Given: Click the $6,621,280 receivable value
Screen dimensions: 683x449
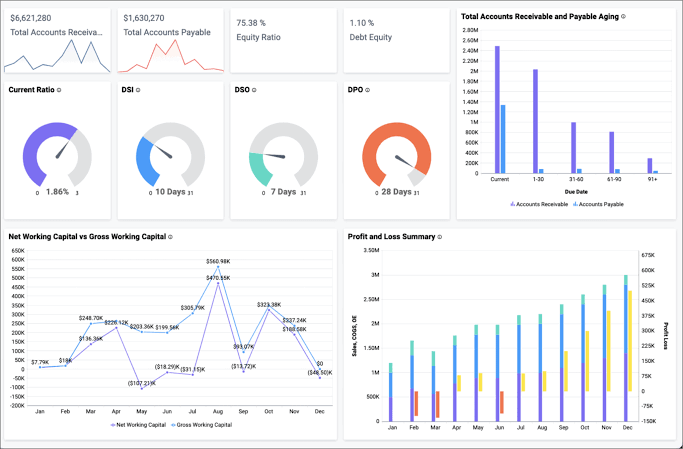Looking at the screenshot, I should coord(30,18).
